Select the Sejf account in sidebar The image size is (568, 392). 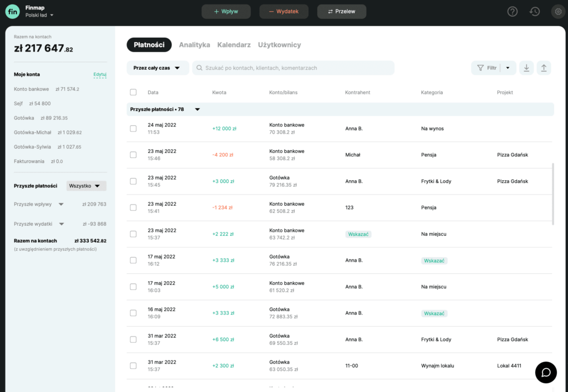[x=32, y=104]
